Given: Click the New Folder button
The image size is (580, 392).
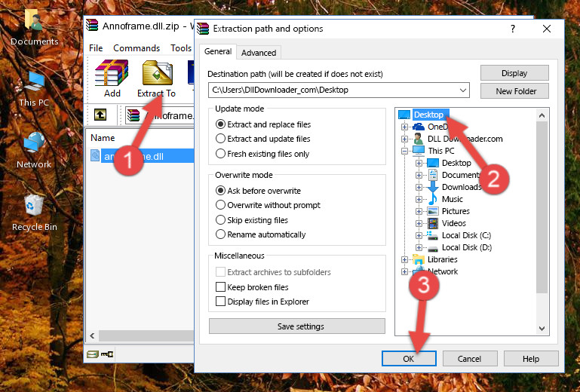Looking at the screenshot, I should (514, 91).
